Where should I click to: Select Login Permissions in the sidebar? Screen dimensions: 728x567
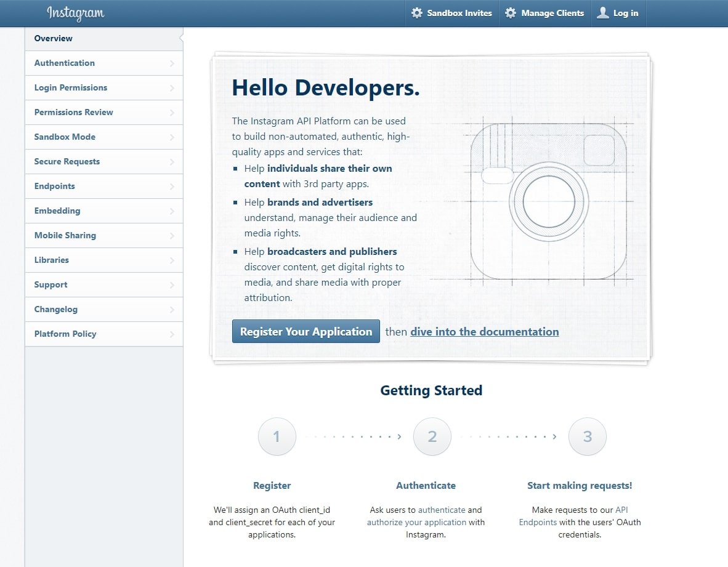coord(71,87)
